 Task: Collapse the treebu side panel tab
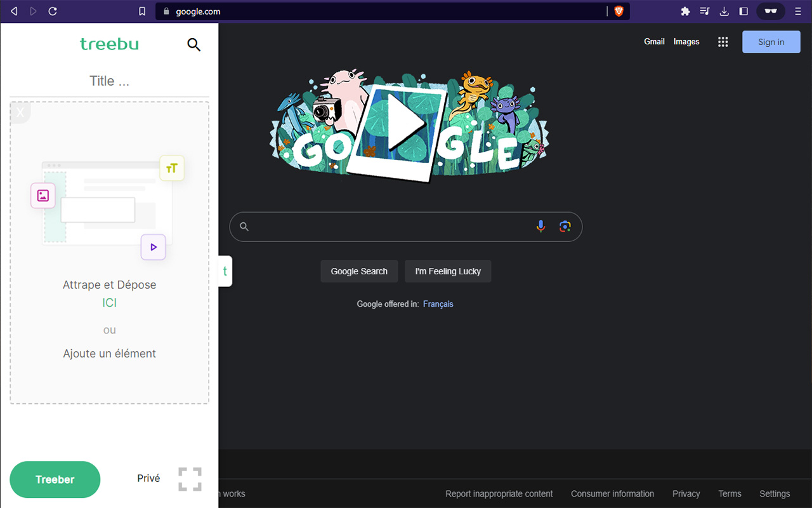pyautogui.click(x=225, y=271)
